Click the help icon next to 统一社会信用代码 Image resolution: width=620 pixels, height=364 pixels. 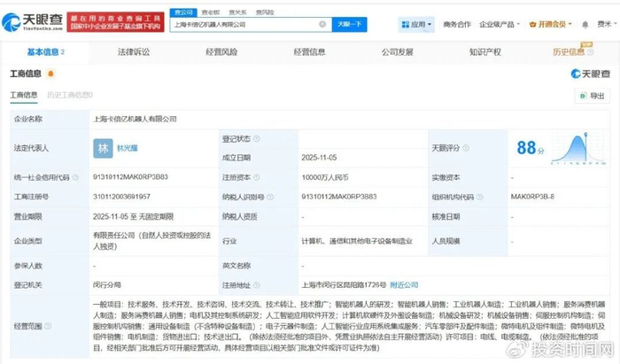click(75, 177)
